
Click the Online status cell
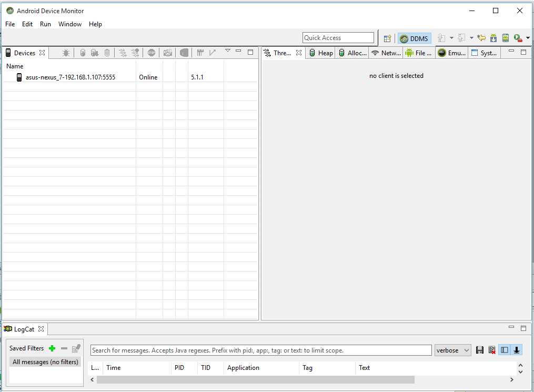click(x=148, y=77)
